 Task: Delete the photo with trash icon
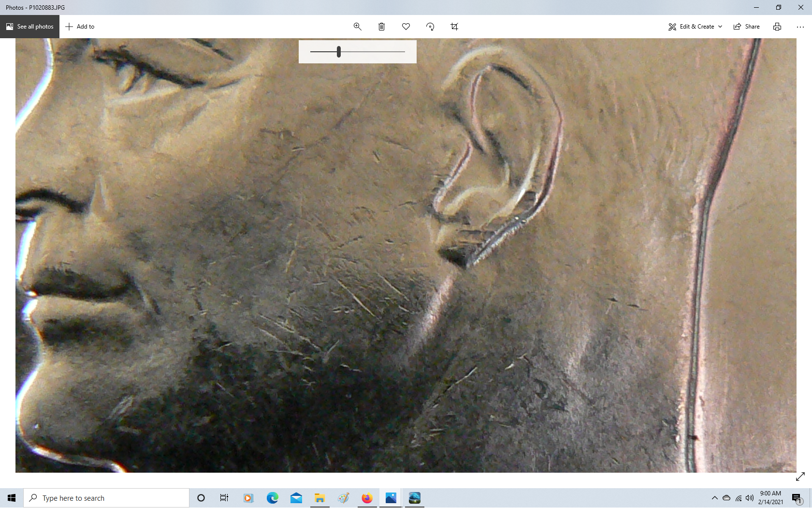pyautogui.click(x=381, y=27)
